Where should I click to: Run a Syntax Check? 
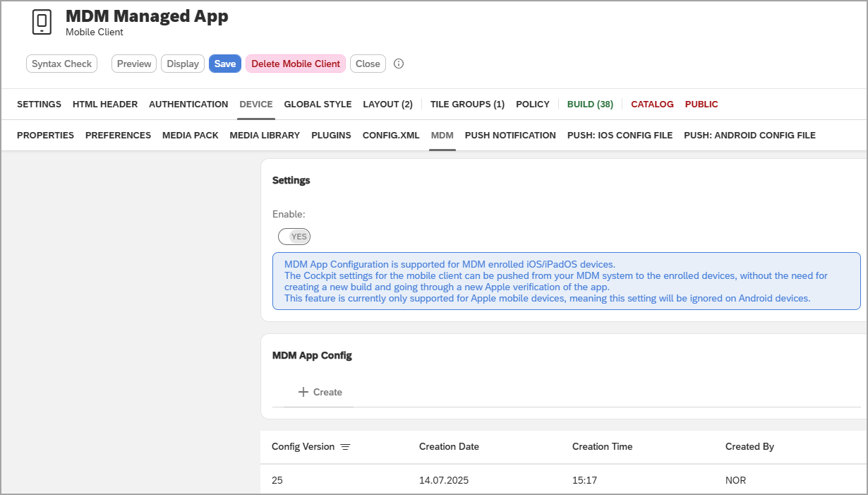click(x=61, y=64)
